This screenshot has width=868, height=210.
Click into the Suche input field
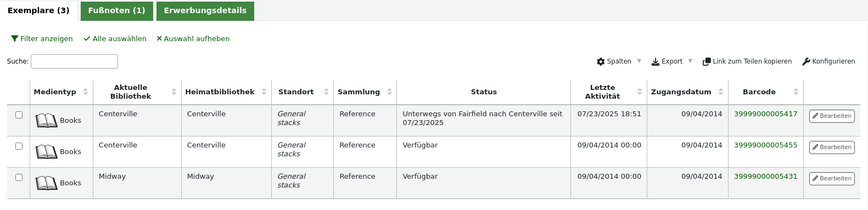tap(74, 61)
